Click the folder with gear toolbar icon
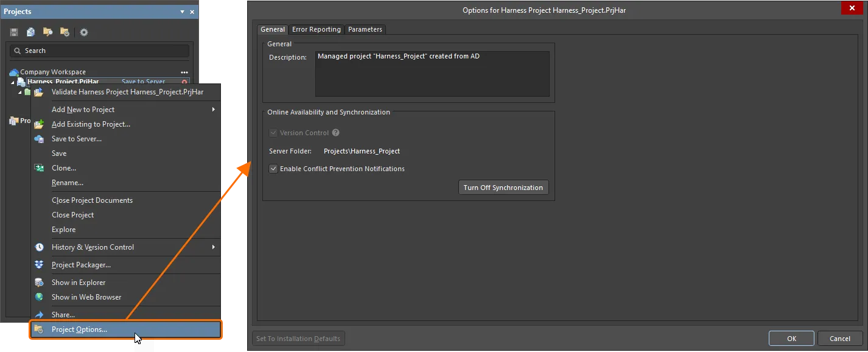The height and width of the screenshot is (352, 868). (65, 32)
